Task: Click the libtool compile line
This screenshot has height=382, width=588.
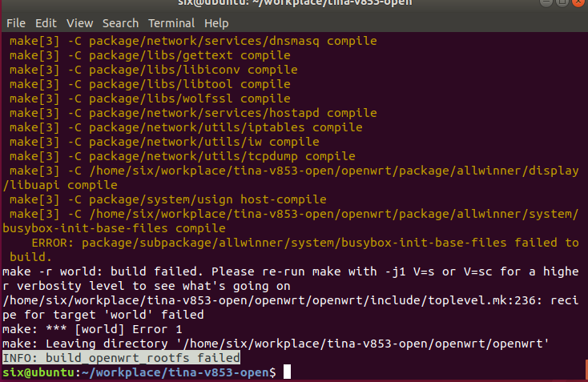Action: [150, 84]
